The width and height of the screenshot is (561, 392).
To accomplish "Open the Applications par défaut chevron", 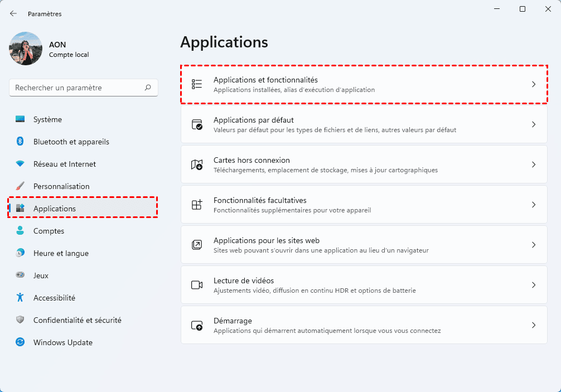I will (533, 124).
